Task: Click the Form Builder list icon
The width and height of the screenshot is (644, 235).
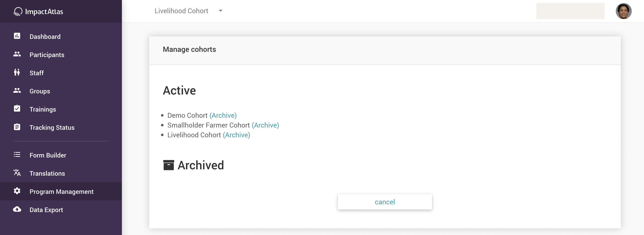Action: coord(17,155)
